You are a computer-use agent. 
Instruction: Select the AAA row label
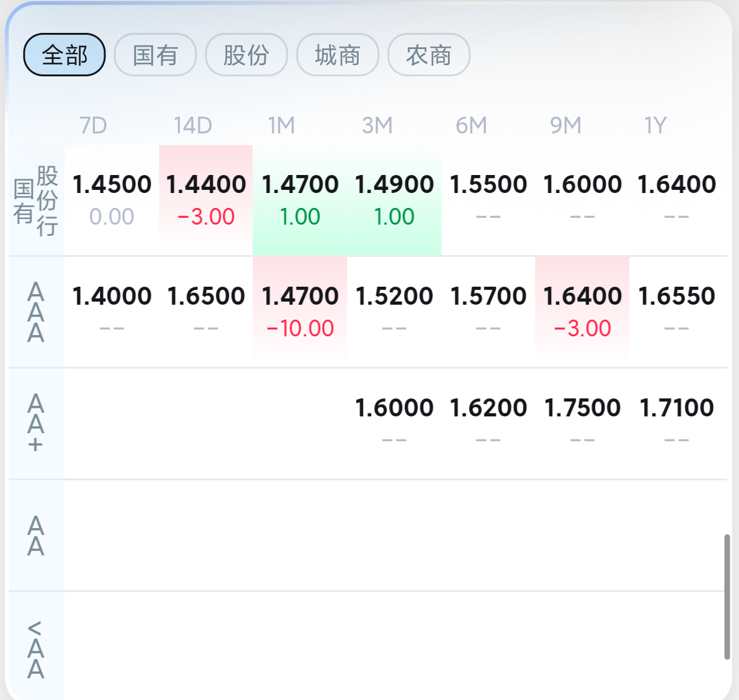[x=36, y=313]
